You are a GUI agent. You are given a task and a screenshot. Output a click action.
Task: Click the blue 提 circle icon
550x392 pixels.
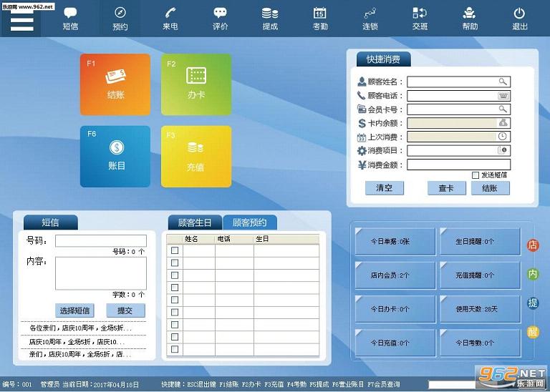tap(533, 303)
